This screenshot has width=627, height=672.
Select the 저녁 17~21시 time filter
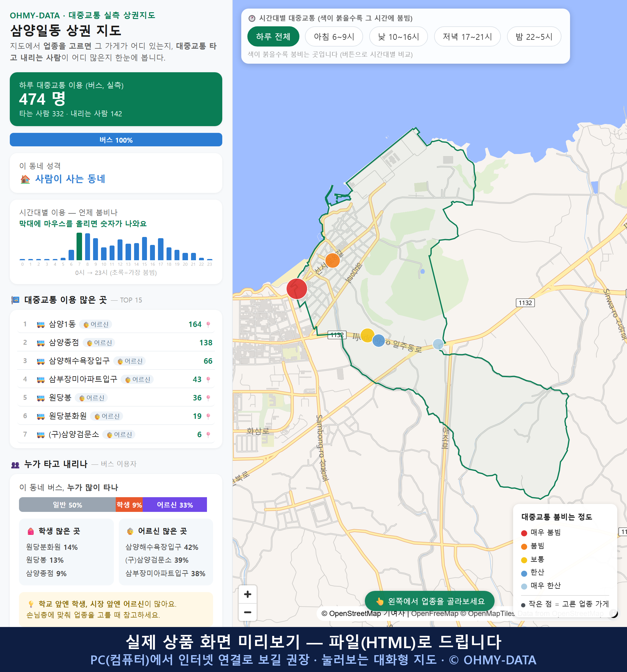pyautogui.click(x=467, y=36)
